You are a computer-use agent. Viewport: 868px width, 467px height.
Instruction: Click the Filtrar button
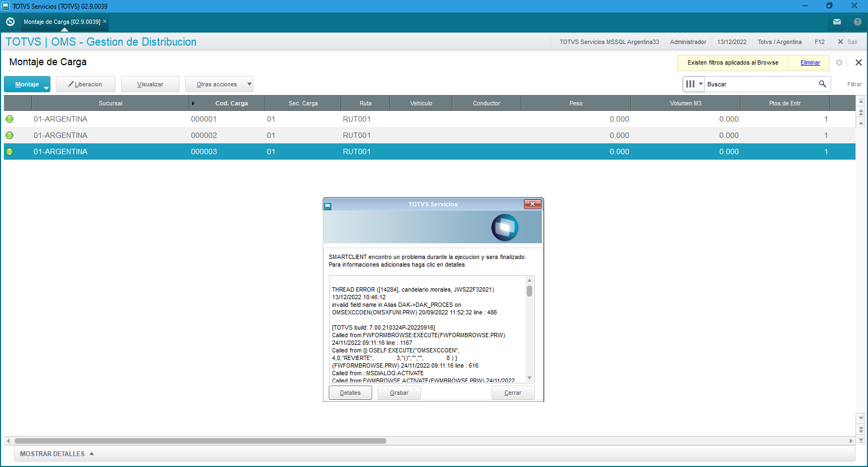click(854, 84)
